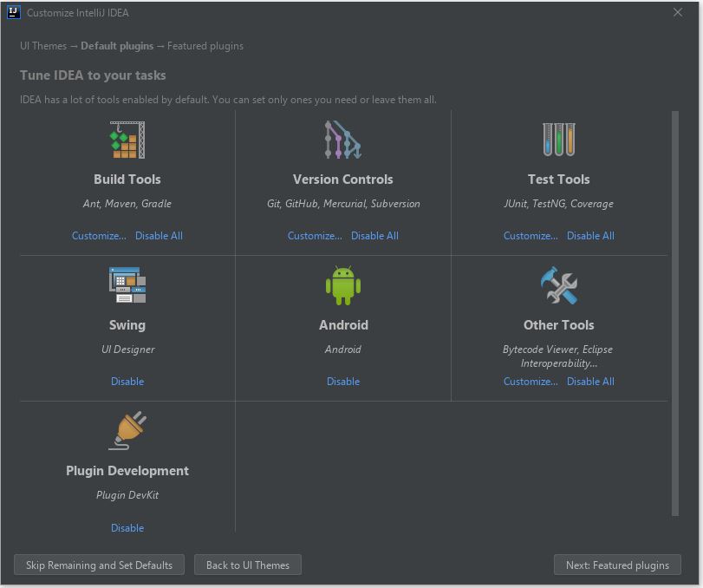Proceed to Next: Featured plugins
Image resolution: width=703 pixels, height=588 pixels.
pos(617,565)
